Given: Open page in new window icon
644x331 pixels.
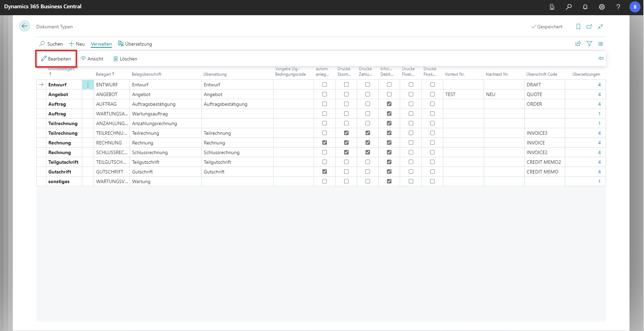Looking at the screenshot, I should pos(589,27).
